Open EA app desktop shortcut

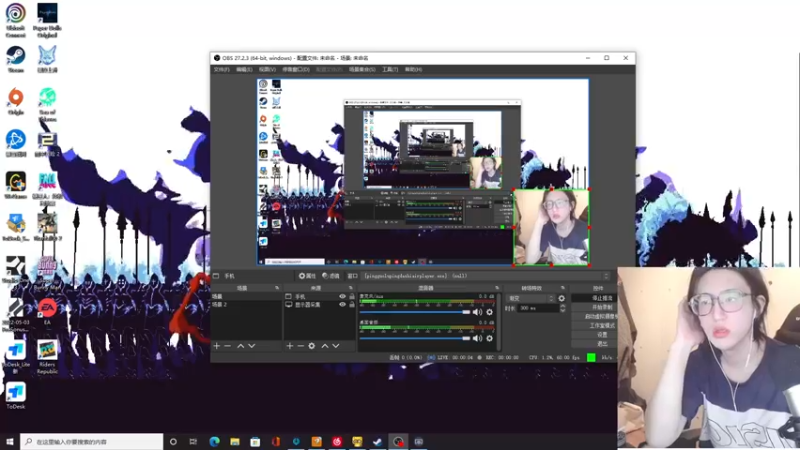pyautogui.click(x=47, y=312)
